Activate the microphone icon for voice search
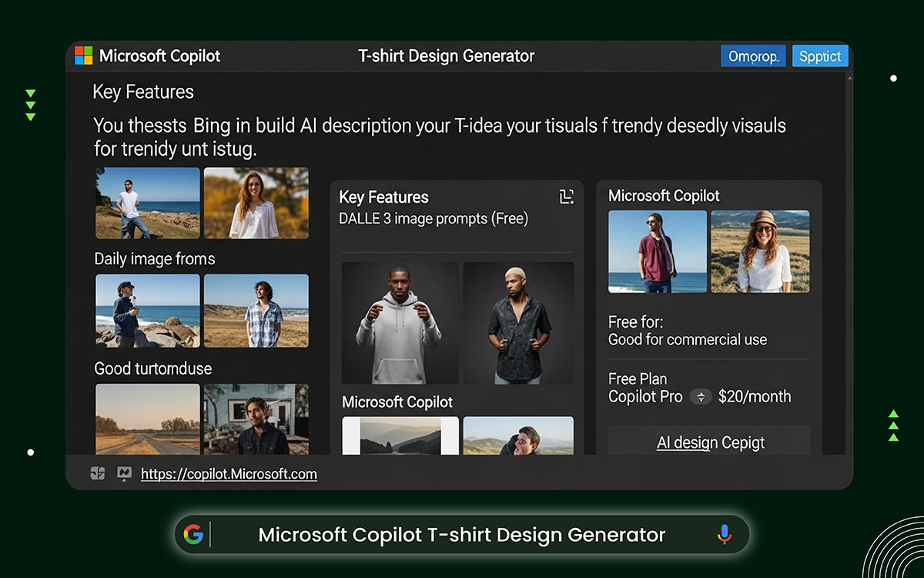924x578 pixels. click(x=724, y=534)
